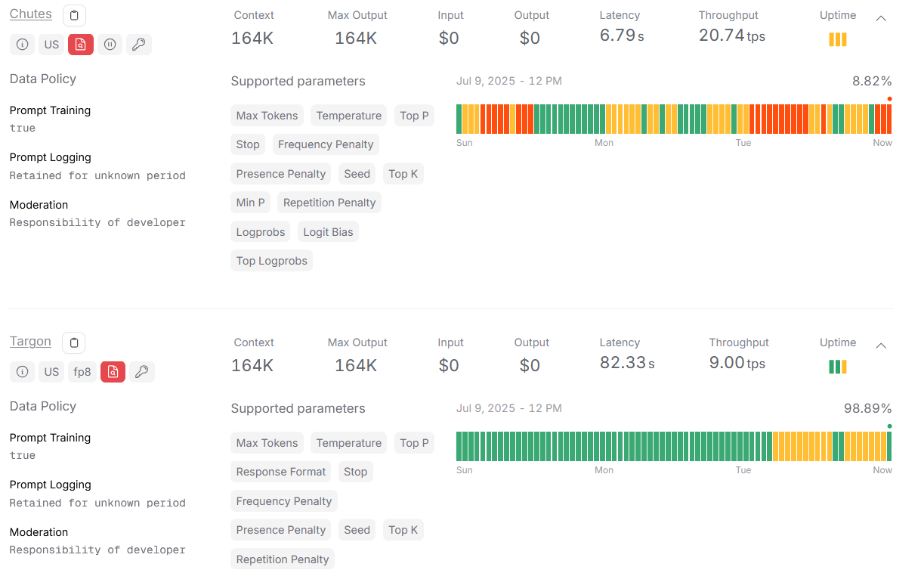
Task: Click the US region badge under Targon
Action: pos(51,372)
